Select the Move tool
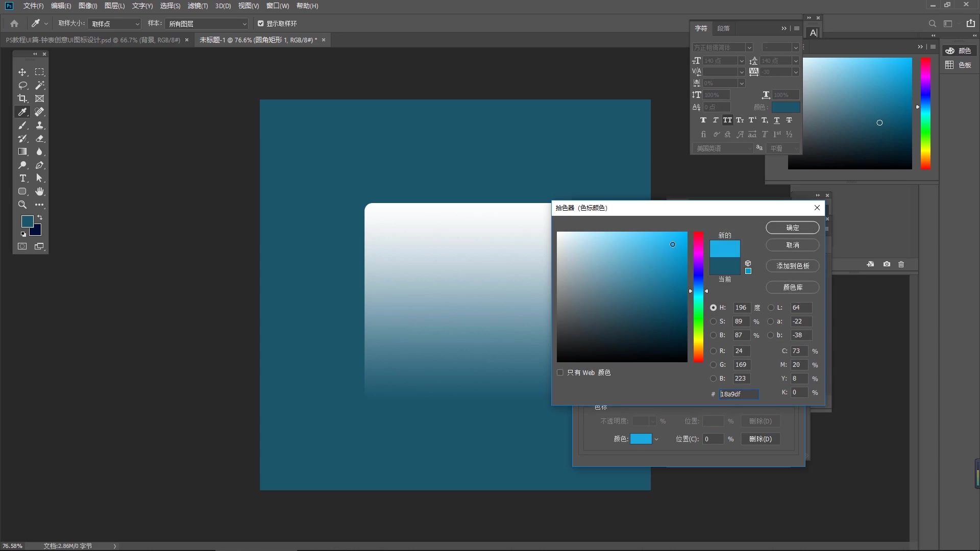The height and width of the screenshot is (551, 980). [x=22, y=72]
